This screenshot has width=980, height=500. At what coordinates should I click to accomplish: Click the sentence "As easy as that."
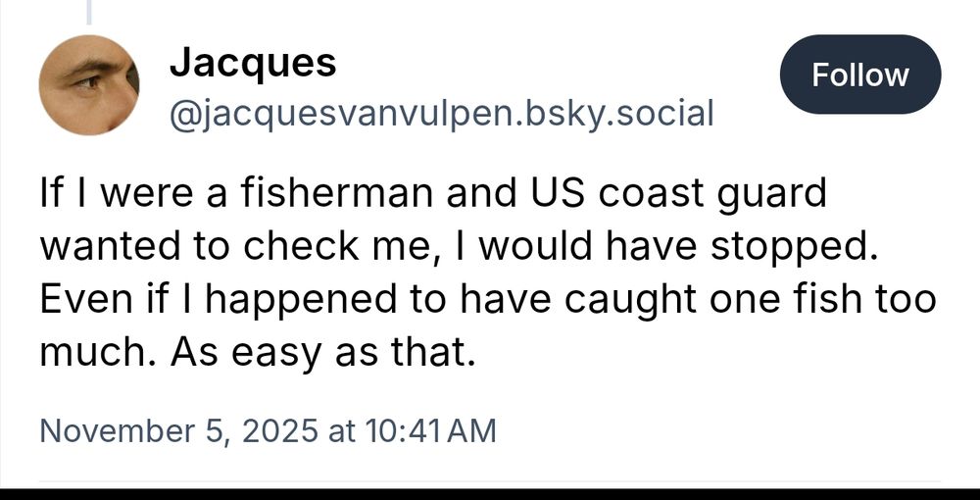[x=319, y=354]
